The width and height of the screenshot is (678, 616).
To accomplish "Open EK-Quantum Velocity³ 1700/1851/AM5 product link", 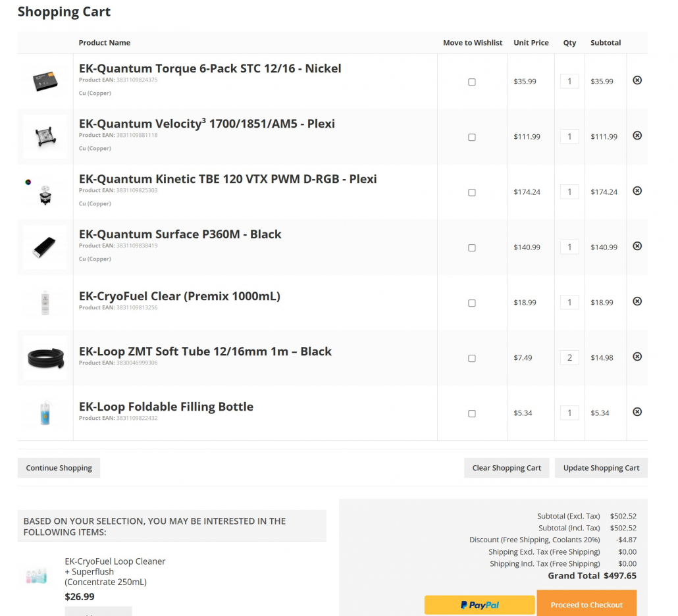I will pos(207,124).
